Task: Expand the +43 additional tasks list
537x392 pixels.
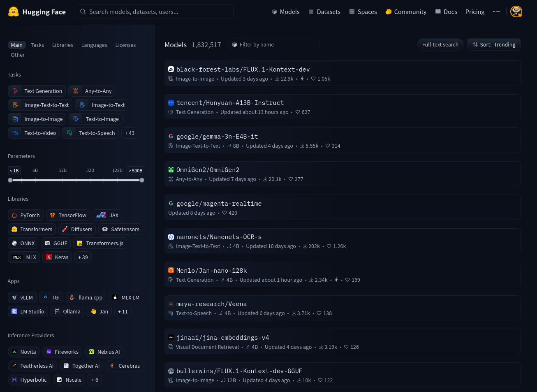Action: point(129,133)
